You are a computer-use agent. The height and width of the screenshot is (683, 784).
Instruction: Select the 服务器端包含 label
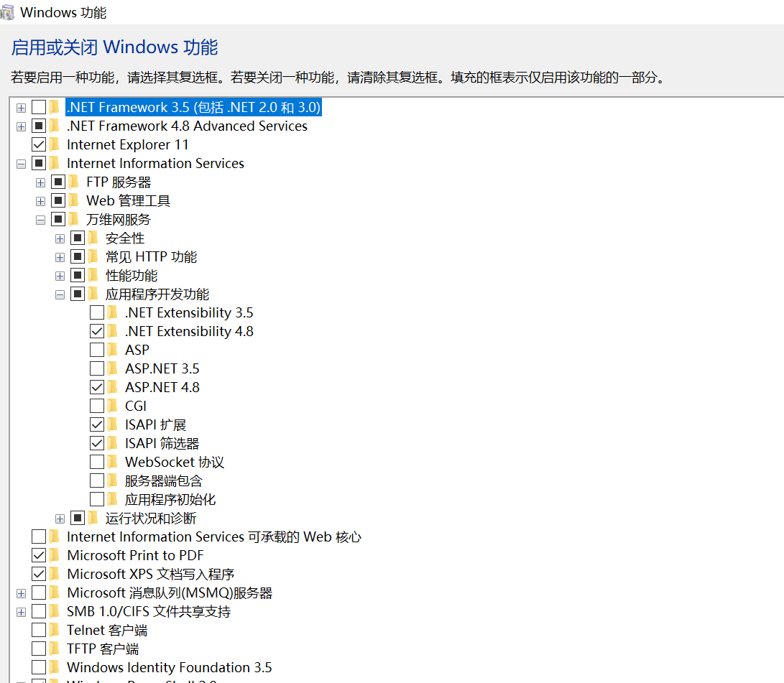pyautogui.click(x=164, y=480)
